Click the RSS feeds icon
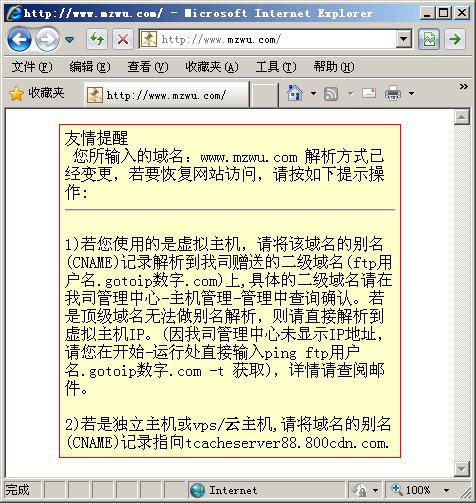This screenshot has height=503, width=476. pyautogui.click(x=331, y=94)
